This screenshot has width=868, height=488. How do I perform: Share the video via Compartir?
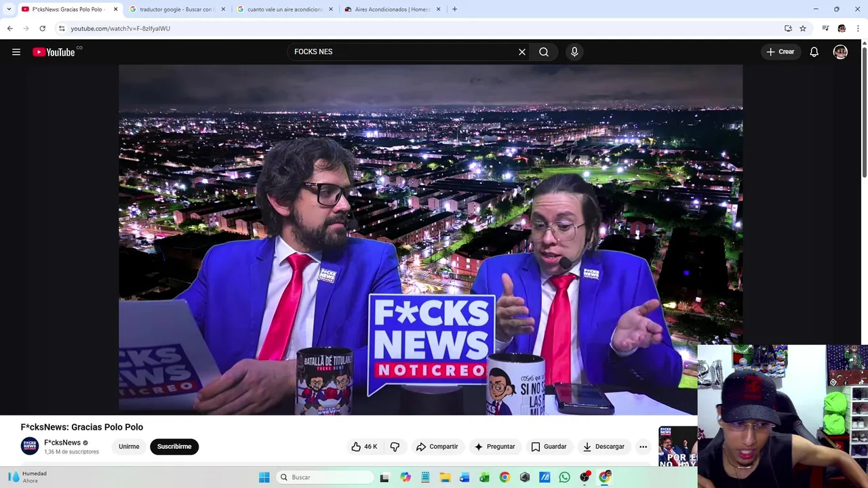(437, 447)
